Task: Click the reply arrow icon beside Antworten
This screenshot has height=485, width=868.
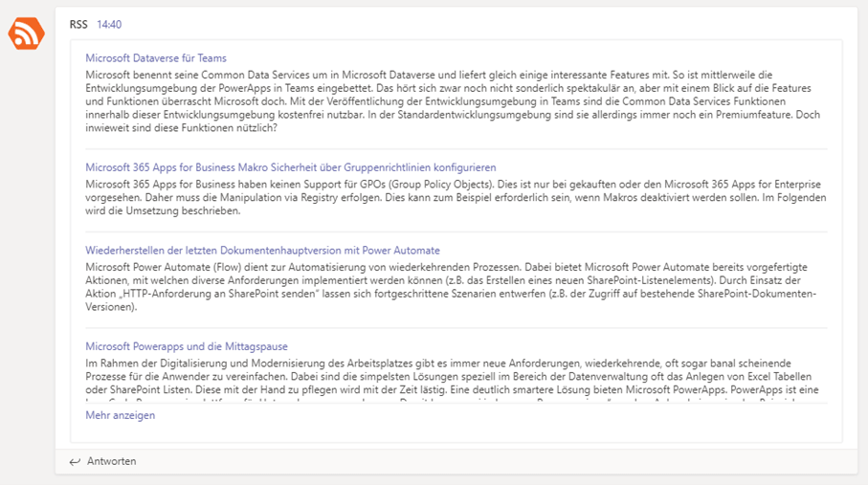Action: [75, 462]
